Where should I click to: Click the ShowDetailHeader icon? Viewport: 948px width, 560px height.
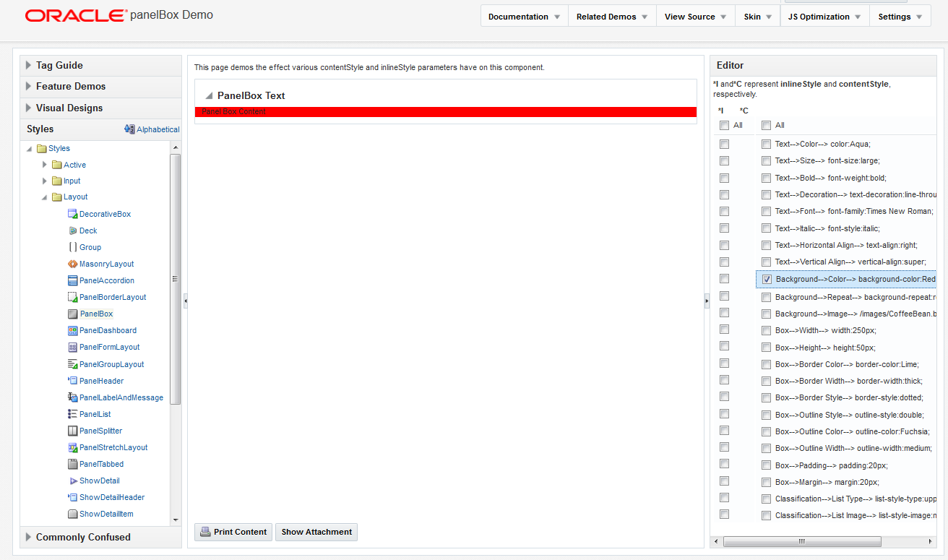click(72, 497)
